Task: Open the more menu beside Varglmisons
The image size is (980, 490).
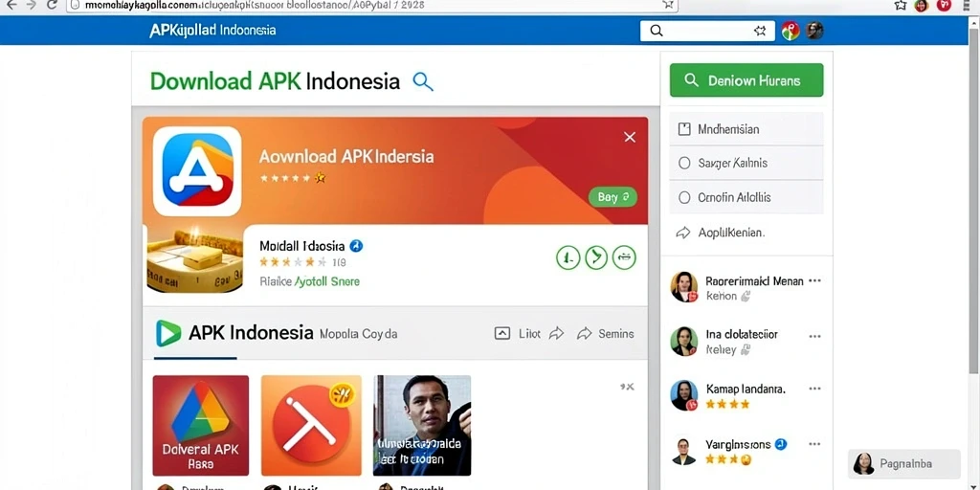Action: click(814, 444)
